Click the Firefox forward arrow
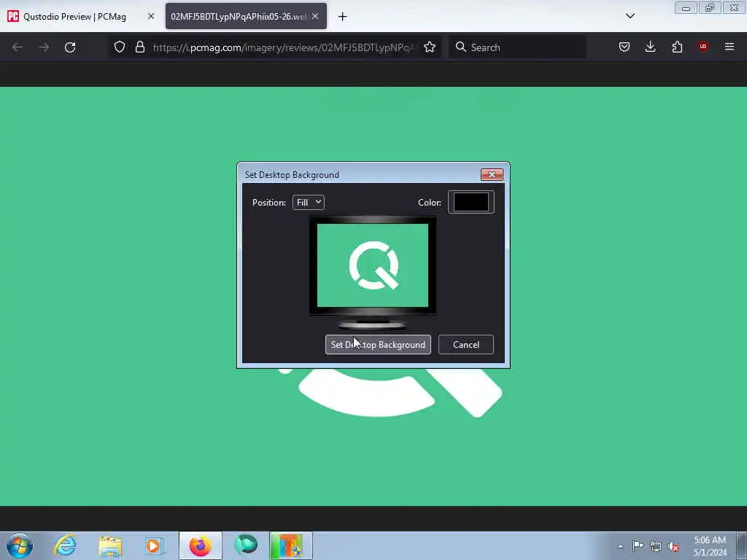Screen dimensions: 747x560 point(44,47)
